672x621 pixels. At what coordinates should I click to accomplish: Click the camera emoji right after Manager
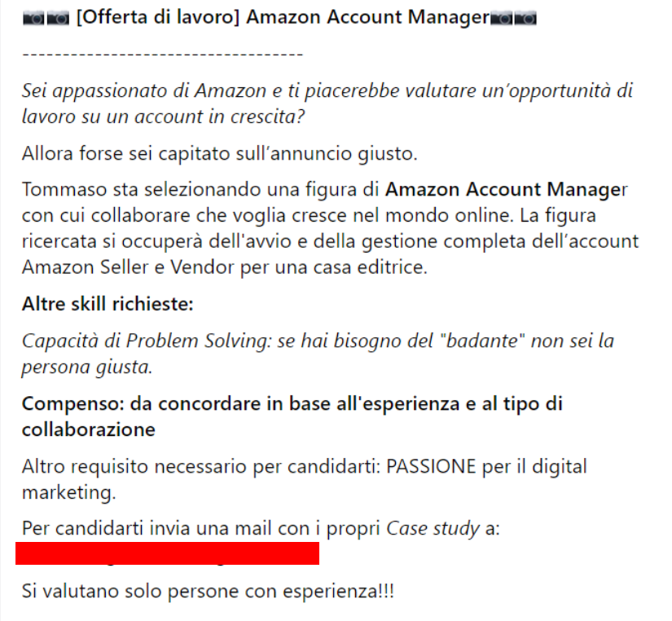pos(501,20)
